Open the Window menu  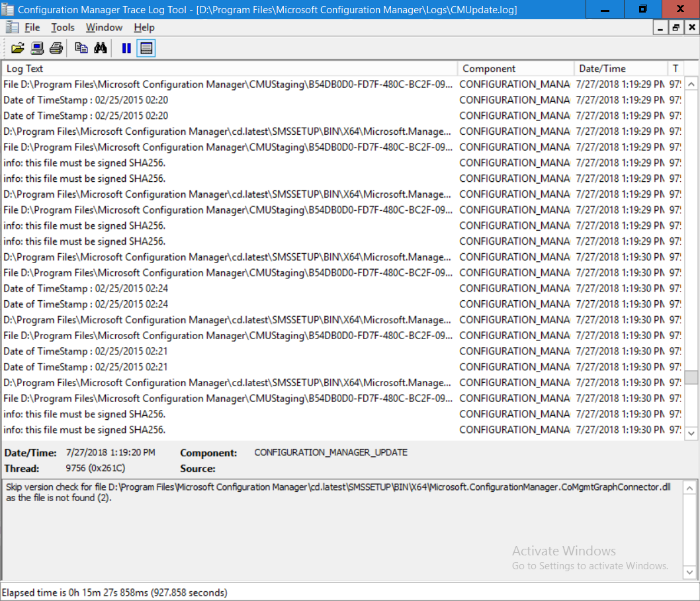pos(104,28)
